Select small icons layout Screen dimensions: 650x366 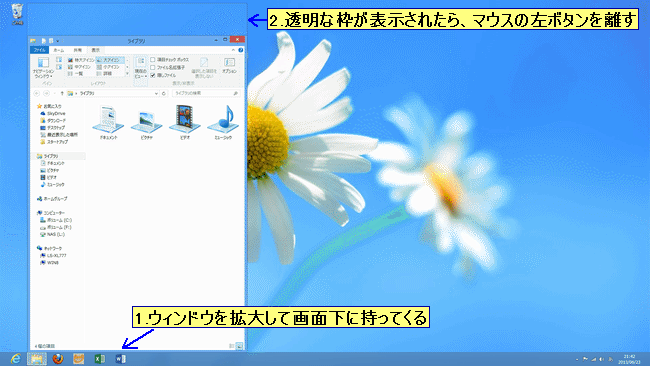109,67
